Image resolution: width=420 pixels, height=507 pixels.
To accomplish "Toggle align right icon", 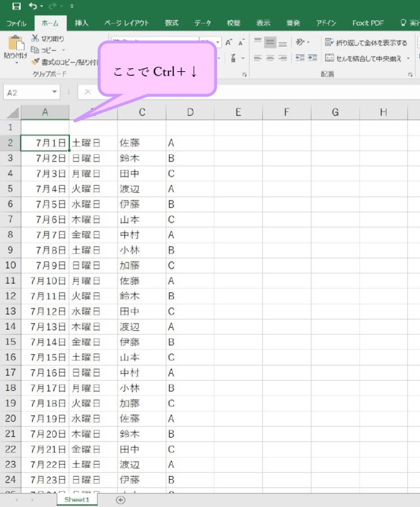I will pyautogui.click(x=283, y=58).
